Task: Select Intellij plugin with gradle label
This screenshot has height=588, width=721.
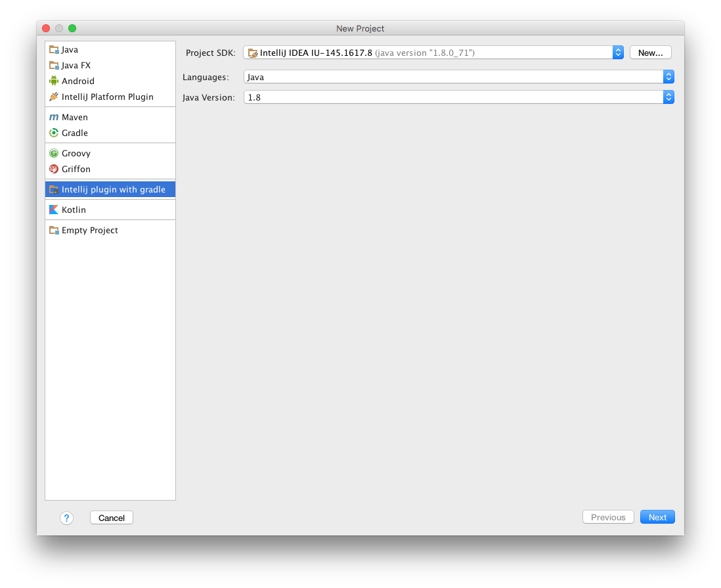Action: coord(114,190)
